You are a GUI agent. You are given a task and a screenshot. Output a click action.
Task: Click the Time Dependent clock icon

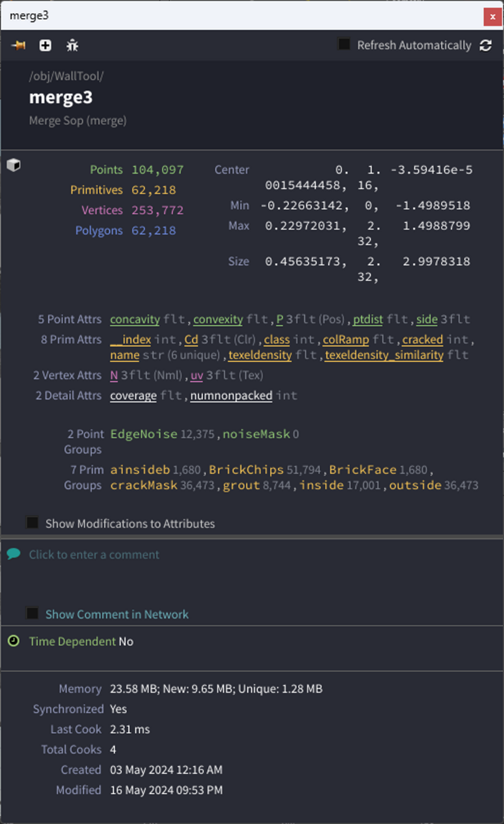(13, 641)
